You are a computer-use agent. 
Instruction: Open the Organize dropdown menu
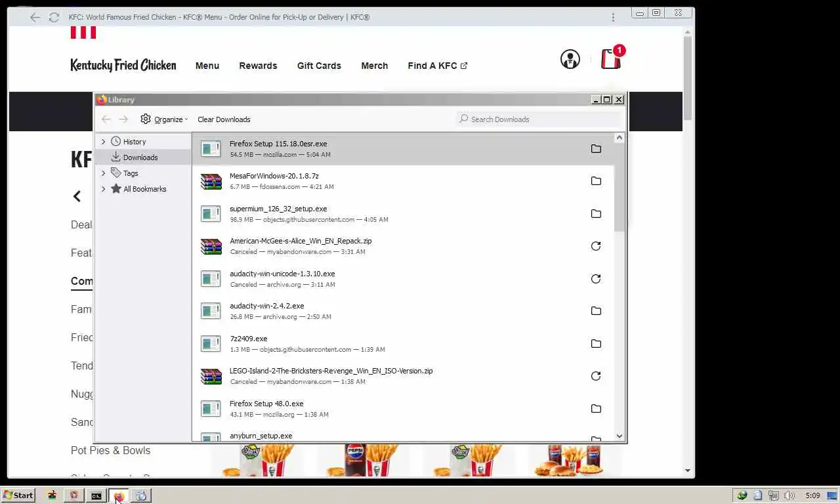164,119
